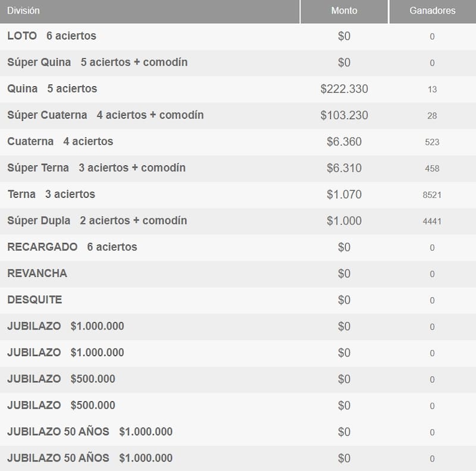
Task: Click the Quina winners count 13
Action: pos(432,89)
